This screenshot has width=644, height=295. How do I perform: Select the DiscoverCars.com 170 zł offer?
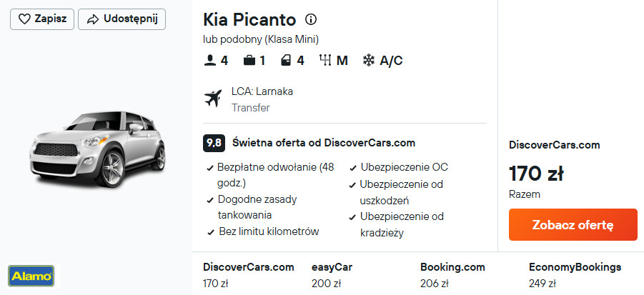pos(248,275)
